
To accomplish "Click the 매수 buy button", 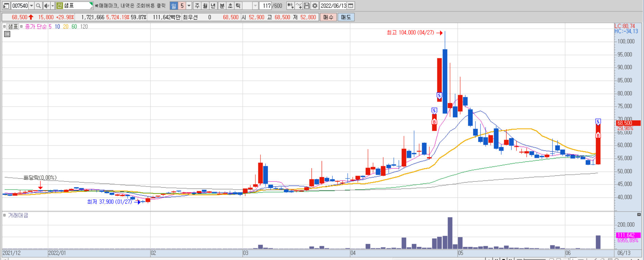I will 328,17.
